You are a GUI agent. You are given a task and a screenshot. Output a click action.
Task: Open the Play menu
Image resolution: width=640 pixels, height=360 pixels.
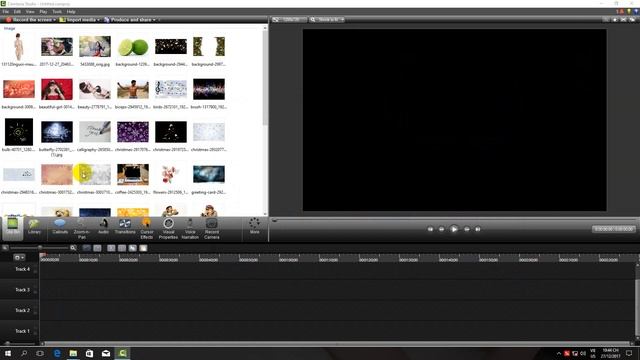[x=43, y=11]
